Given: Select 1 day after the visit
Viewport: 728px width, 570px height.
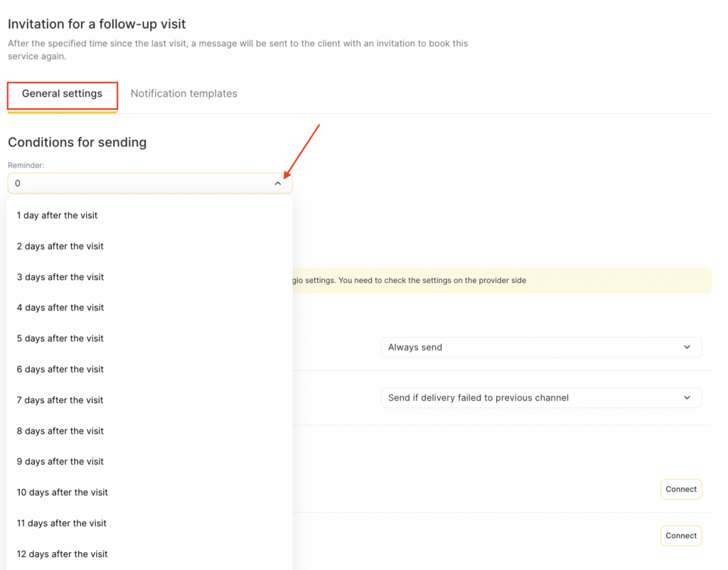Looking at the screenshot, I should coord(57,215).
